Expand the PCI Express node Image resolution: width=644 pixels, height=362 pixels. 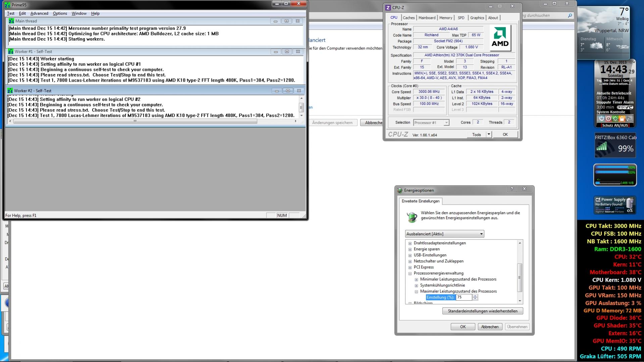410,267
